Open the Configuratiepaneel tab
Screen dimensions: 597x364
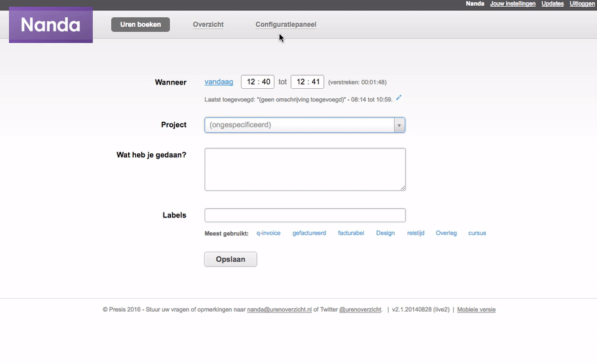(286, 24)
